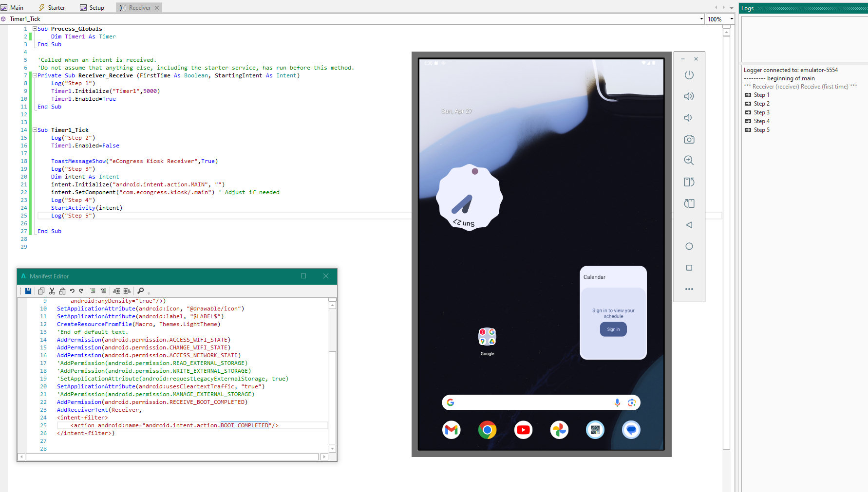Click emulator volume down icon
Viewport: 868px width, 492px height.
[x=689, y=118]
